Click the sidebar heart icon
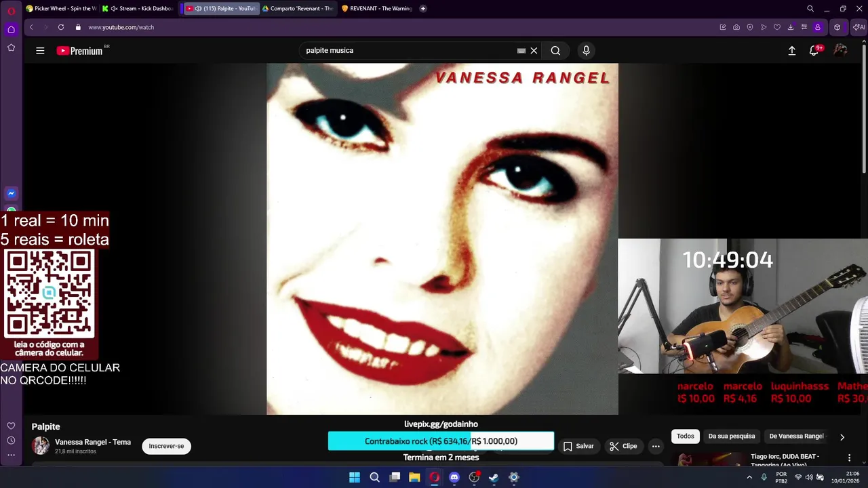This screenshot has height=488, width=868. (x=11, y=426)
